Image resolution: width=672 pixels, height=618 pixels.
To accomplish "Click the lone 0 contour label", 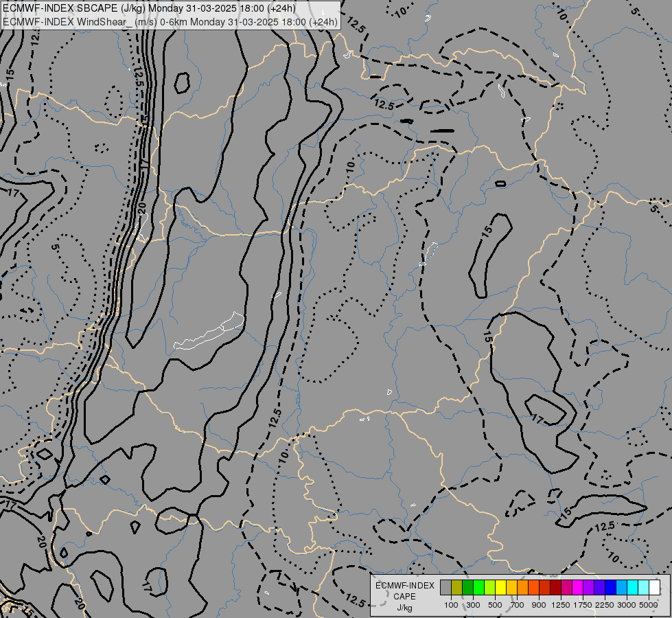I will pyautogui.click(x=500, y=183).
